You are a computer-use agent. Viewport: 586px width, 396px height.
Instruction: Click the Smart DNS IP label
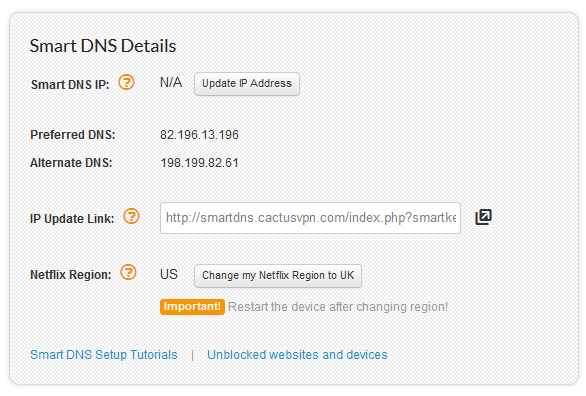(70, 84)
